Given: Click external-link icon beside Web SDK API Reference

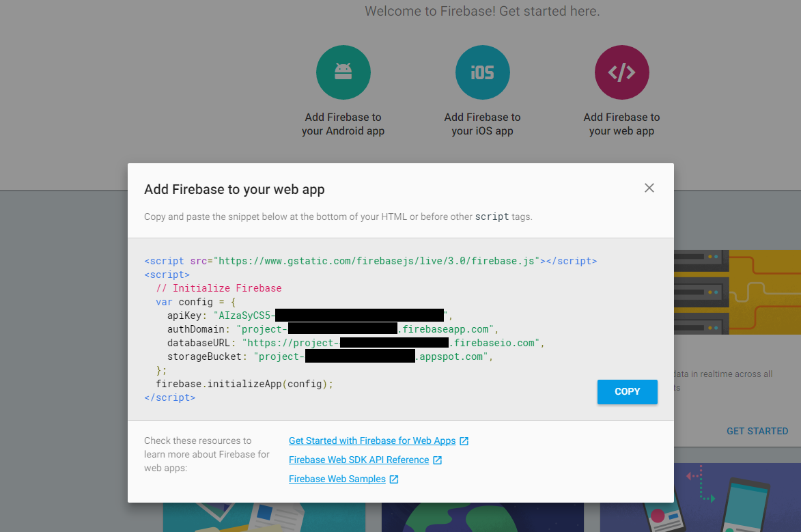Looking at the screenshot, I should 438,460.
